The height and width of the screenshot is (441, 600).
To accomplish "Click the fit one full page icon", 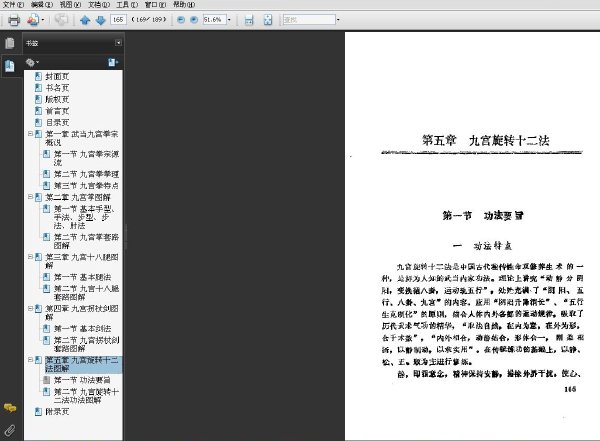I will coord(268,20).
